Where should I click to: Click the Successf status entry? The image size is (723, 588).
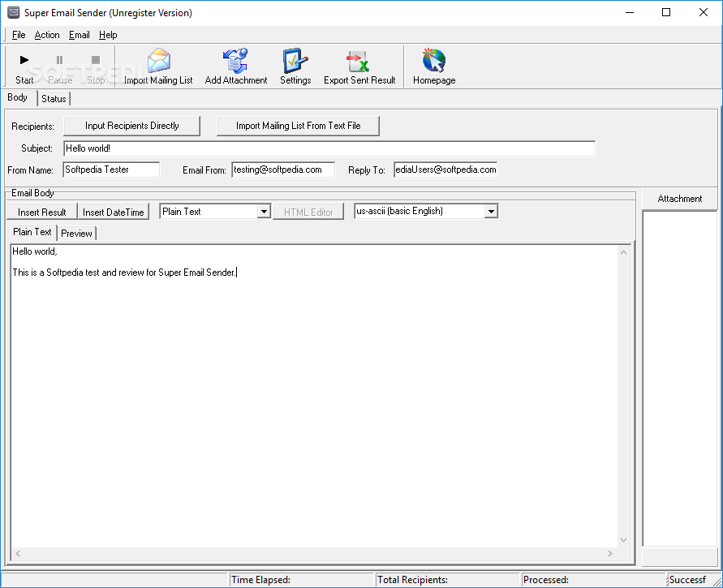click(690, 580)
